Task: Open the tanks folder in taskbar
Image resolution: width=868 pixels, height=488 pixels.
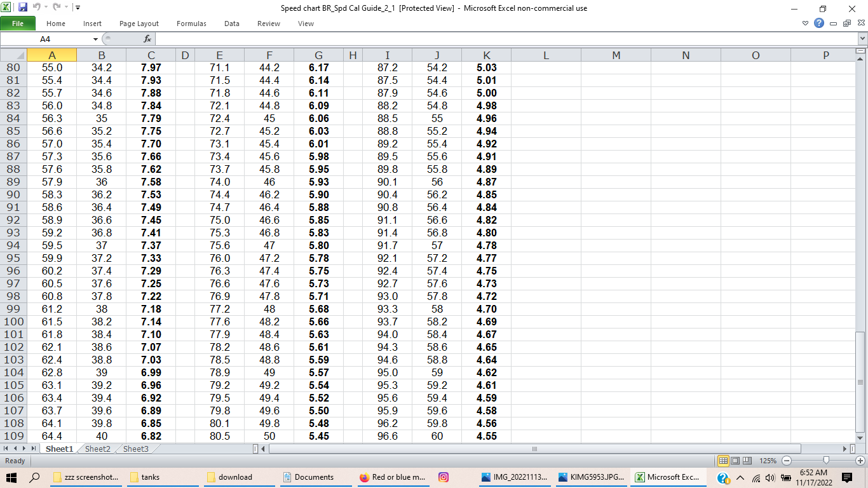Action: point(163,477)
